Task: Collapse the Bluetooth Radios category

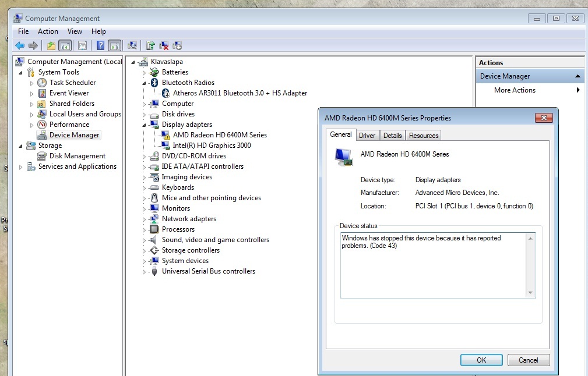Action: 144,83
